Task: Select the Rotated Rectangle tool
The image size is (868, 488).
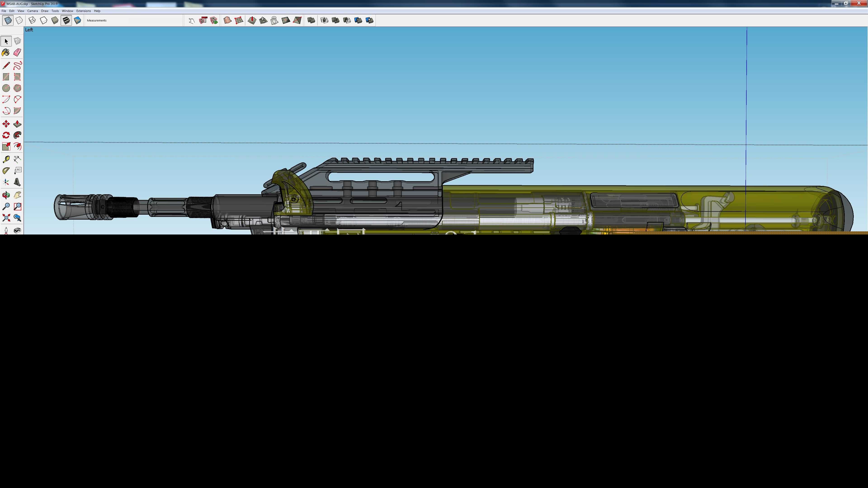Action: coord(18,77)
